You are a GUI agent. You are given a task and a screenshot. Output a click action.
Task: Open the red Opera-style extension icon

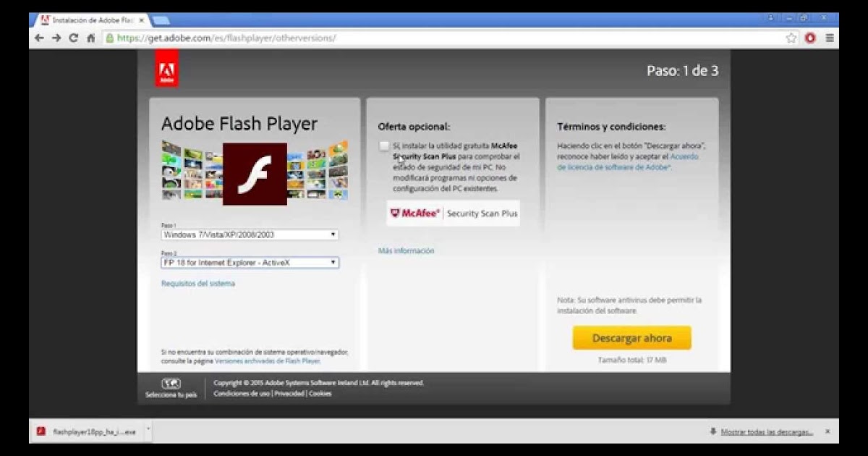pos(810,38)
